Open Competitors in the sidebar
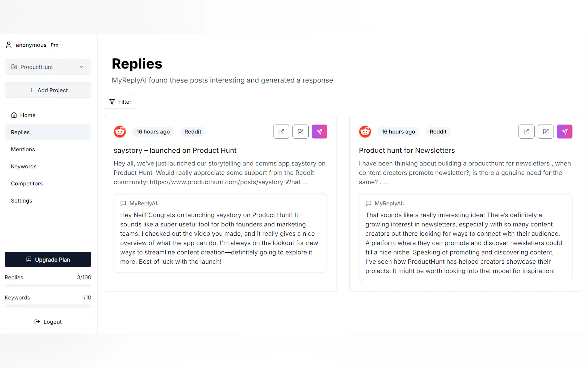The height and width of the screenshot is (368, 588). pos(27,184)
